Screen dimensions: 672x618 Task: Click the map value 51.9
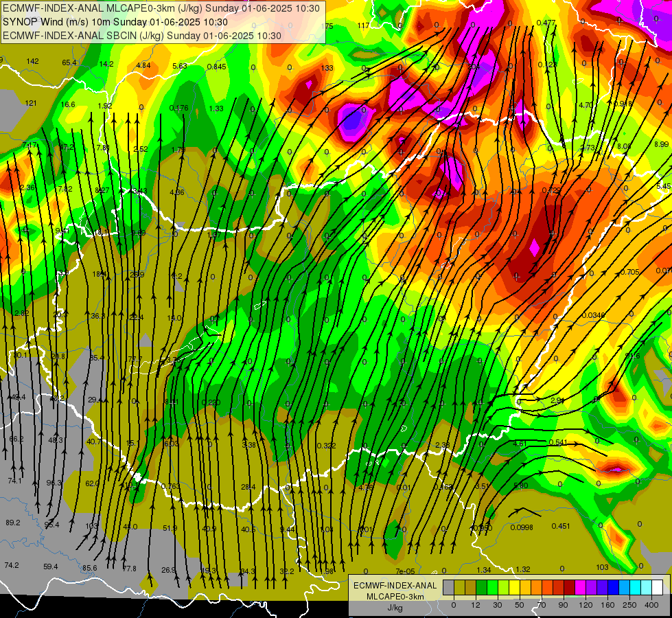[x=170, y=528]
